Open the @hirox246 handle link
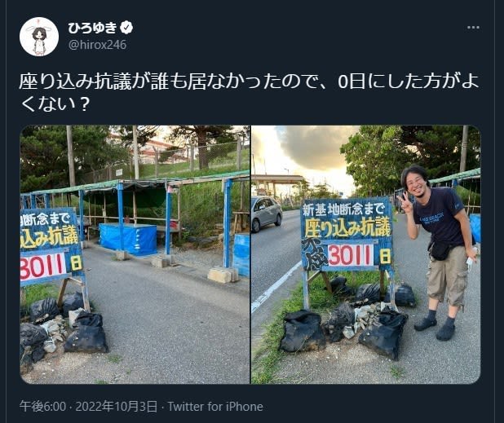504x423 pixels. click(97, 45)
